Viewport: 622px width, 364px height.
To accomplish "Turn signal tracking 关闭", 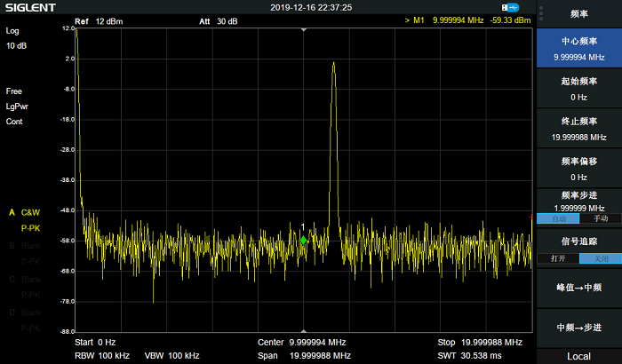I will [601, 258].
